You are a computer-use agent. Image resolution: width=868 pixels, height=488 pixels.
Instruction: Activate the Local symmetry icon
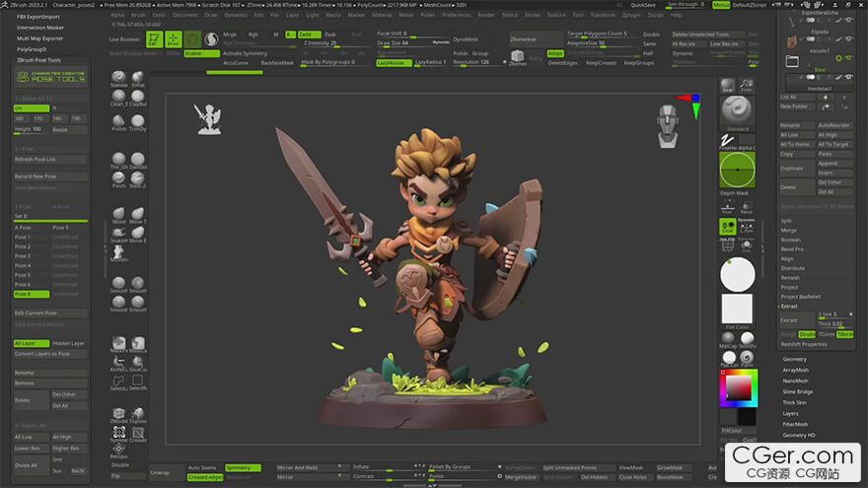point(727,227)
